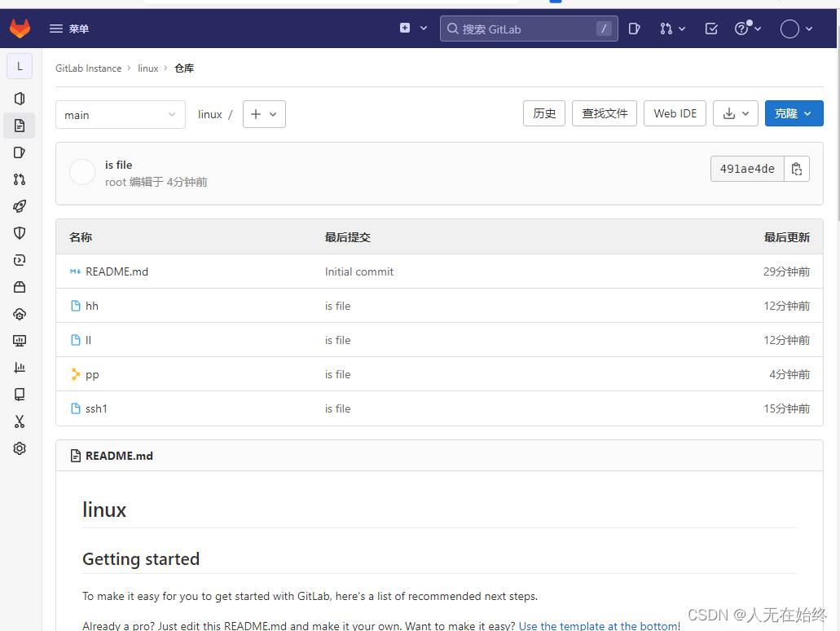Open the 菜单 hamburger menu
The width and height of the screenshot is (840, 631).
69,29
